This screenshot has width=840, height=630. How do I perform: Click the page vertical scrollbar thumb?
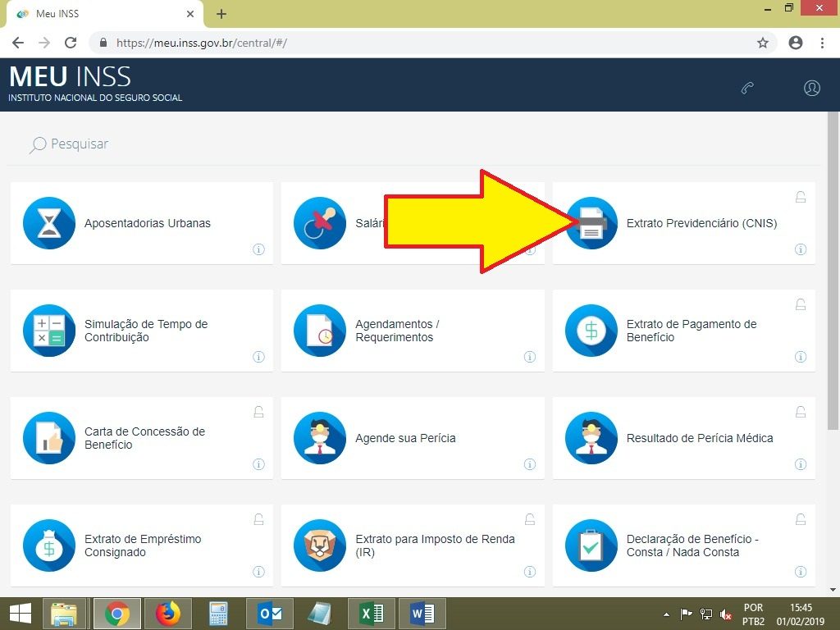pos(833,271)
